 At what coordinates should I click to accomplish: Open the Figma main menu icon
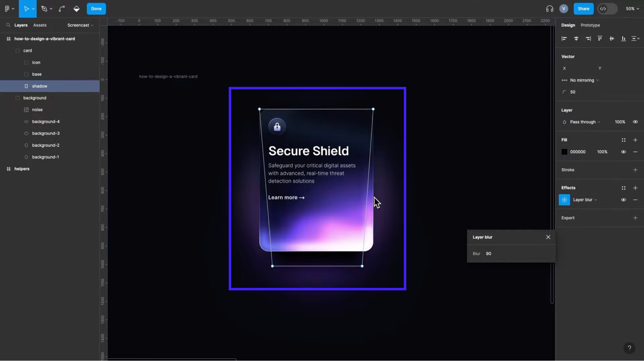[x=7, y=9]
